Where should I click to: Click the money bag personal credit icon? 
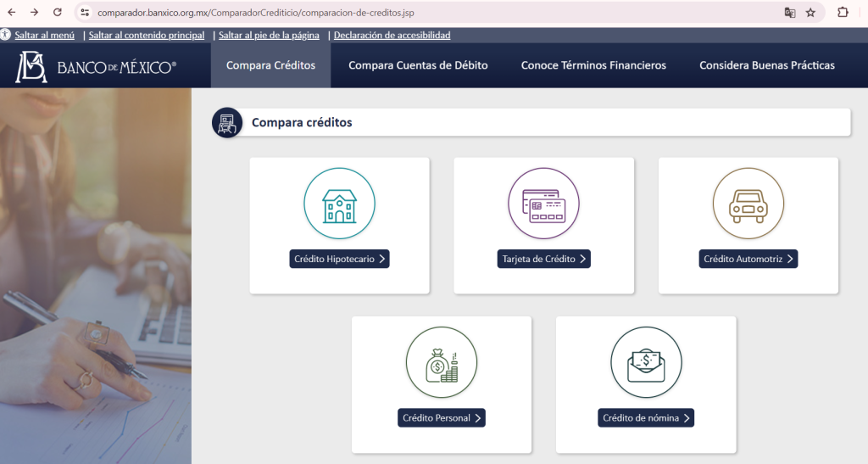(442, 362)
